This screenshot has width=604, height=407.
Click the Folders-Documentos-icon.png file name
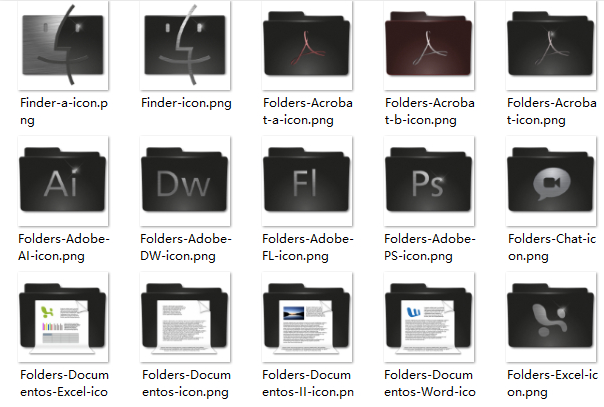tap(186, 383)
